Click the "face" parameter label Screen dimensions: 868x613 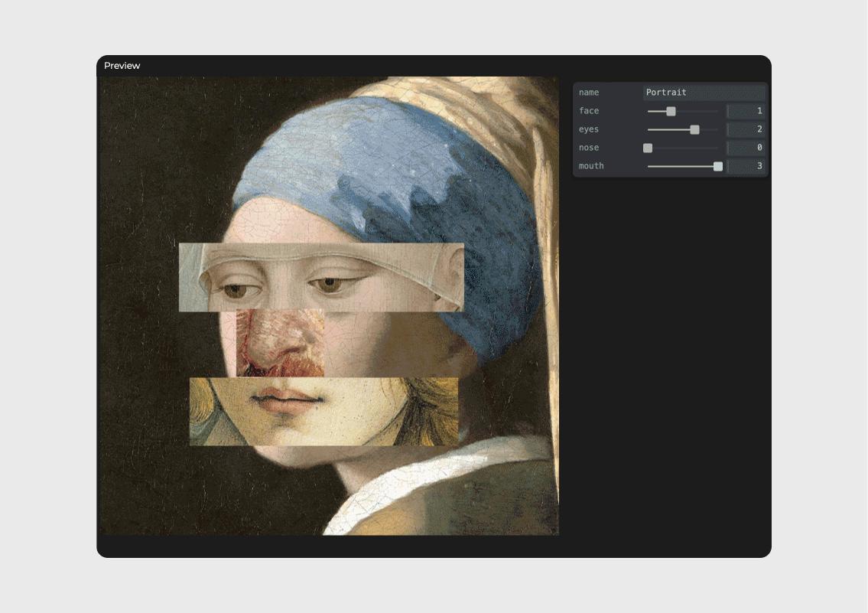(x=589, y=111)
